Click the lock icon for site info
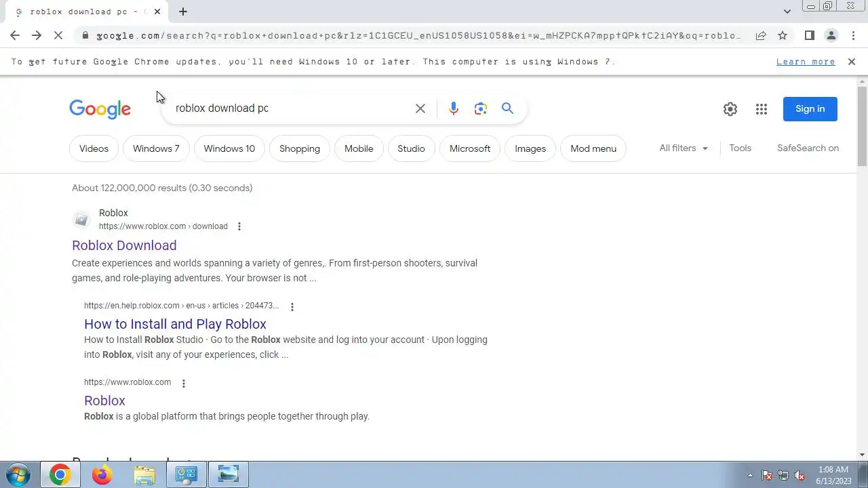The image size is (868, 488). coord(85,35)
